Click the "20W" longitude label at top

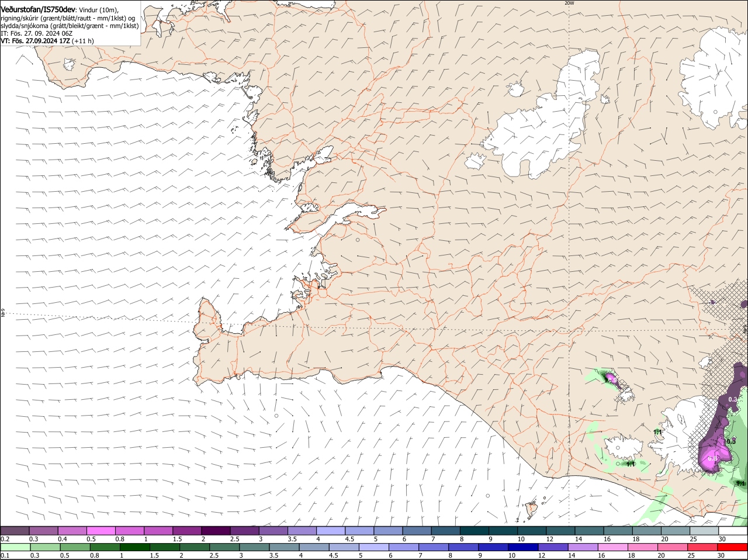pyautogui.click(x=570, y=3)
